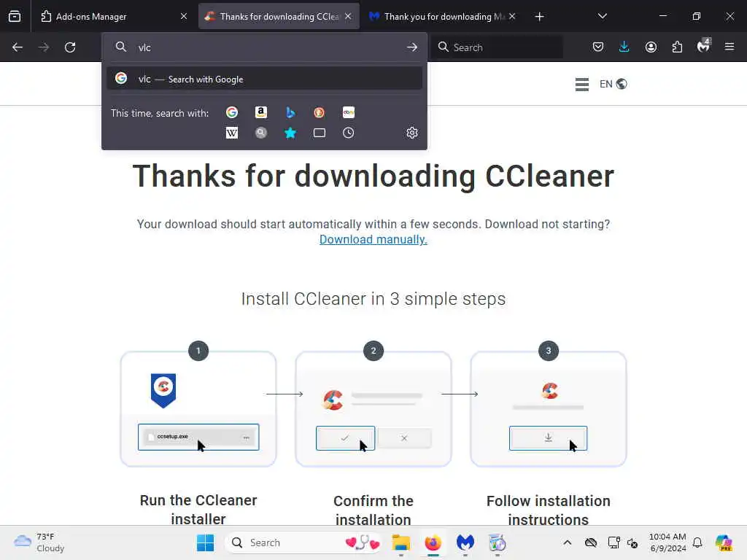This screenshot has height=560, width=747.
Task: Open the Extensions panel
Action: [677, 47]
